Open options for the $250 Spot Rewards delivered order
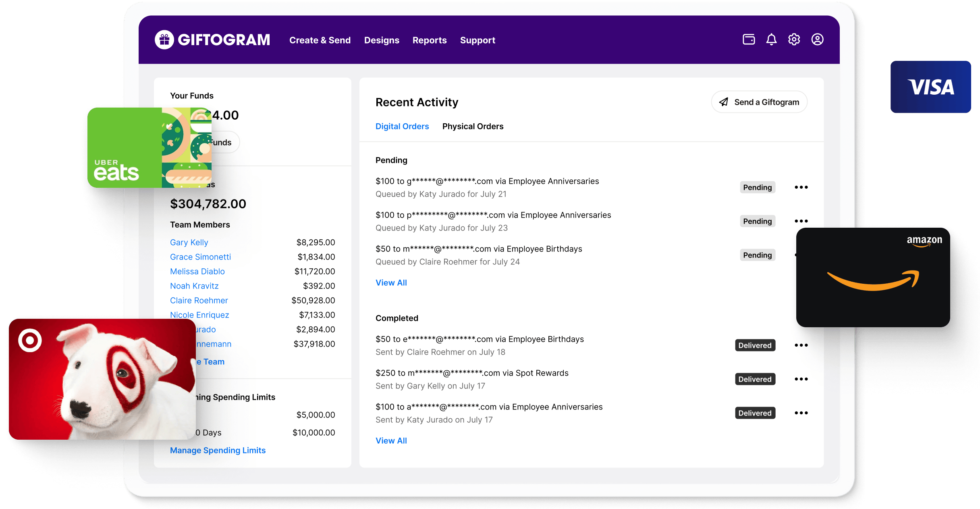This screenshot has width=980, height=509. (801, 379)
